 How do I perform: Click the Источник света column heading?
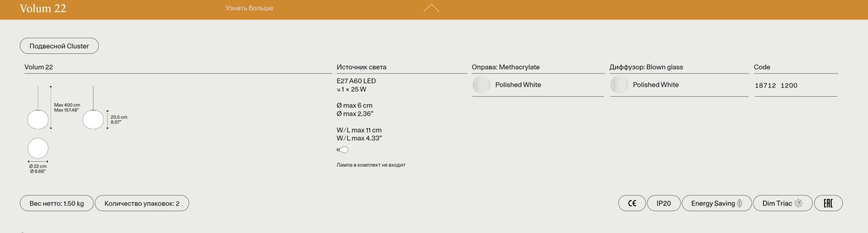point(361,67)
